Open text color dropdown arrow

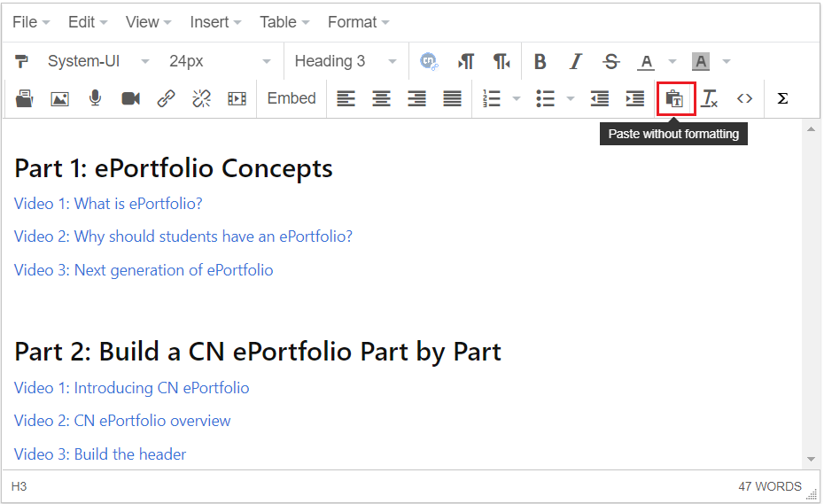[x=672, y=61]
